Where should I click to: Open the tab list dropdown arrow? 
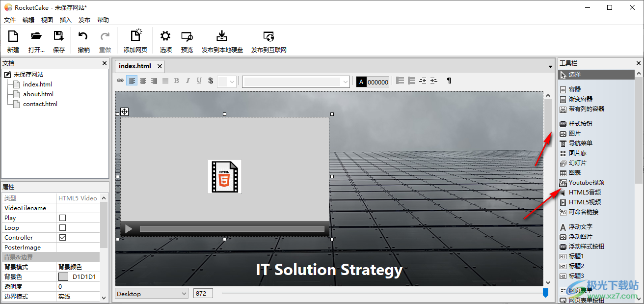[x=550, y=66]
